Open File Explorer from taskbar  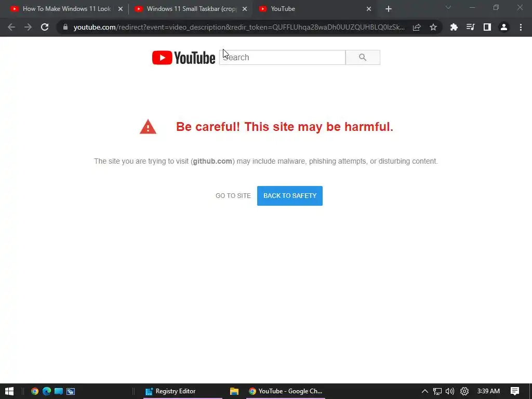point(234,391)
